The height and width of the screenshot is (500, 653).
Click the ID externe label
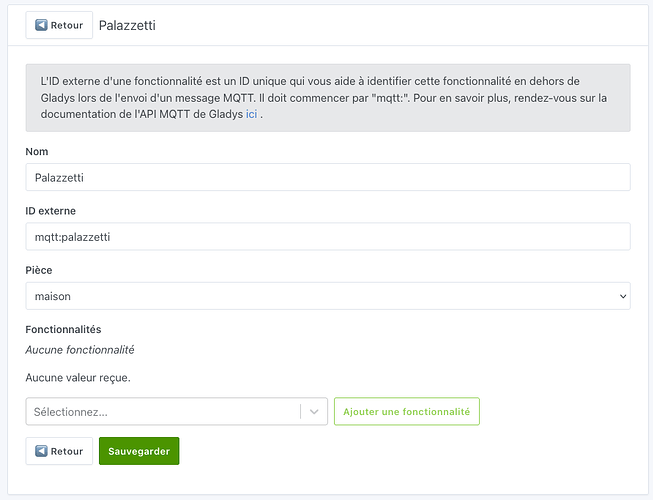click(x=50, y=211)
